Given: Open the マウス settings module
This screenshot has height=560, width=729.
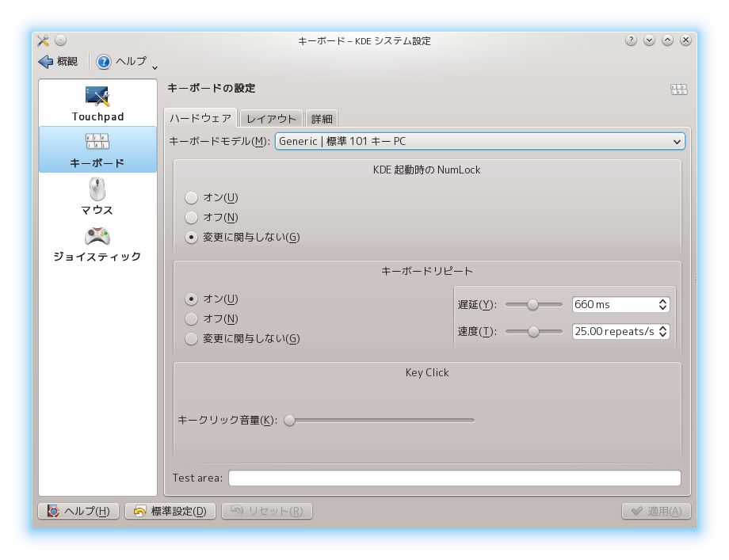Looking at the screenshot, I should tap(97, 196).
